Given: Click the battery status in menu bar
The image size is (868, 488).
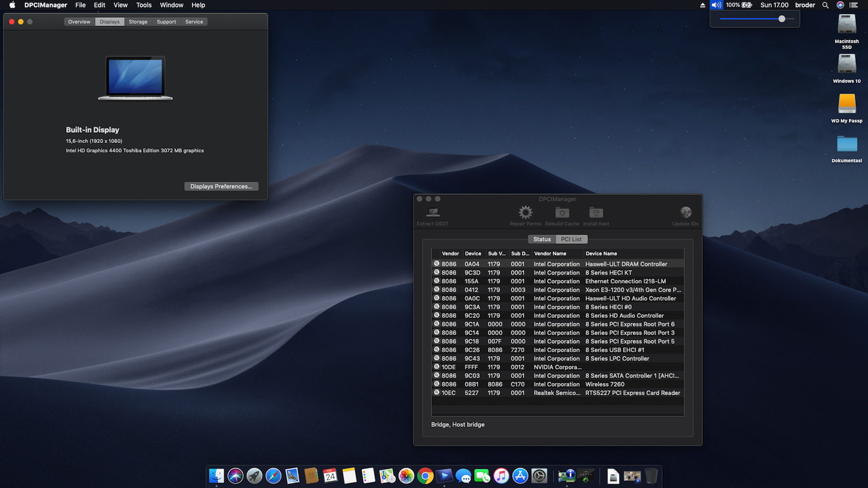Looking at the screenshot, I should tap(739, 5).
